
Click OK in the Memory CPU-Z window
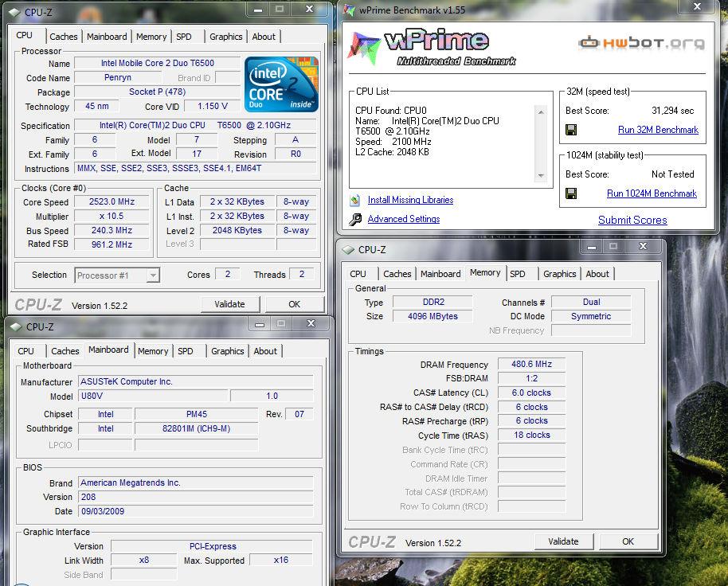point(628,541)
